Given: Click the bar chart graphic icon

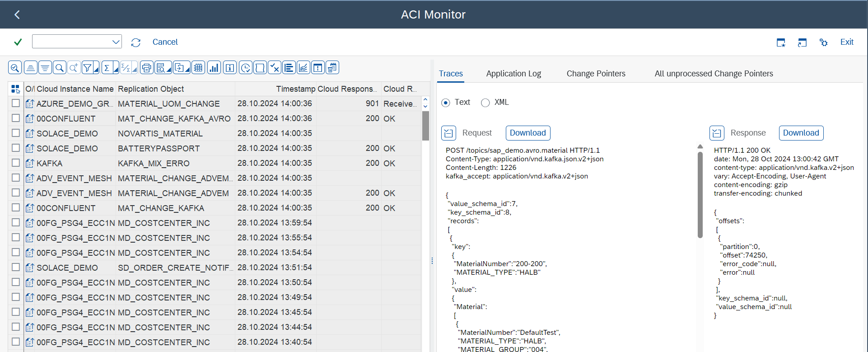Looking at the screenshot, I should coord(214,68).
